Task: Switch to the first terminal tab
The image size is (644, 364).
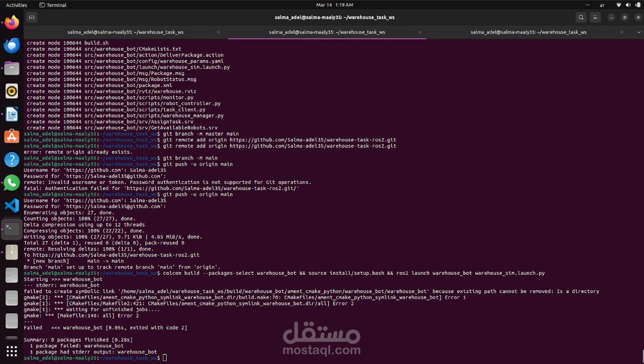Action: coord(126,32)
